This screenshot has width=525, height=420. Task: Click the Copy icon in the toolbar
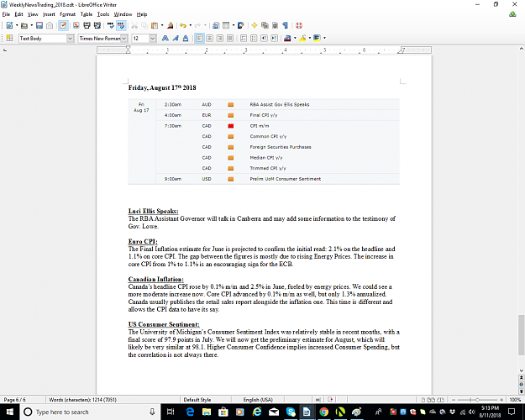point(144,25)
